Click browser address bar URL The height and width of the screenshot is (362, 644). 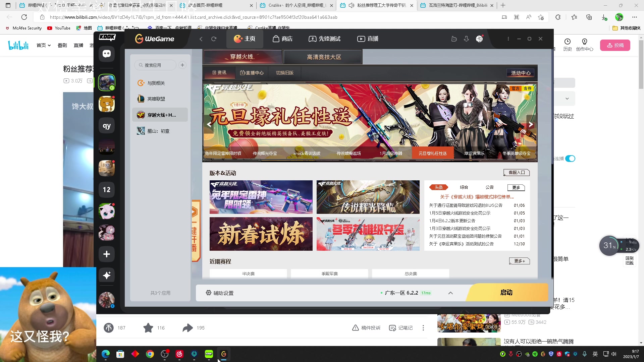click(194, 17)
